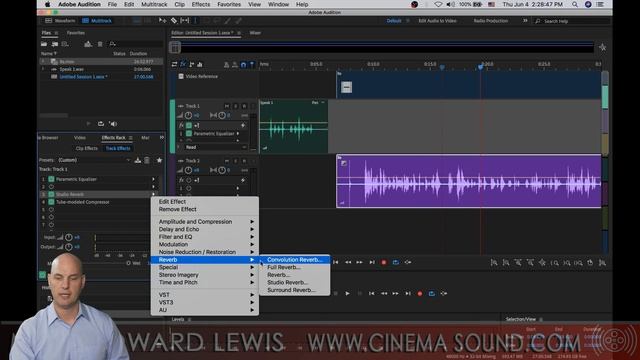Image resolution: width=640 pixels, height=360 pixels.
Task: Click the EQ bars icon in editor toolbar
Action: pos(200,64)
